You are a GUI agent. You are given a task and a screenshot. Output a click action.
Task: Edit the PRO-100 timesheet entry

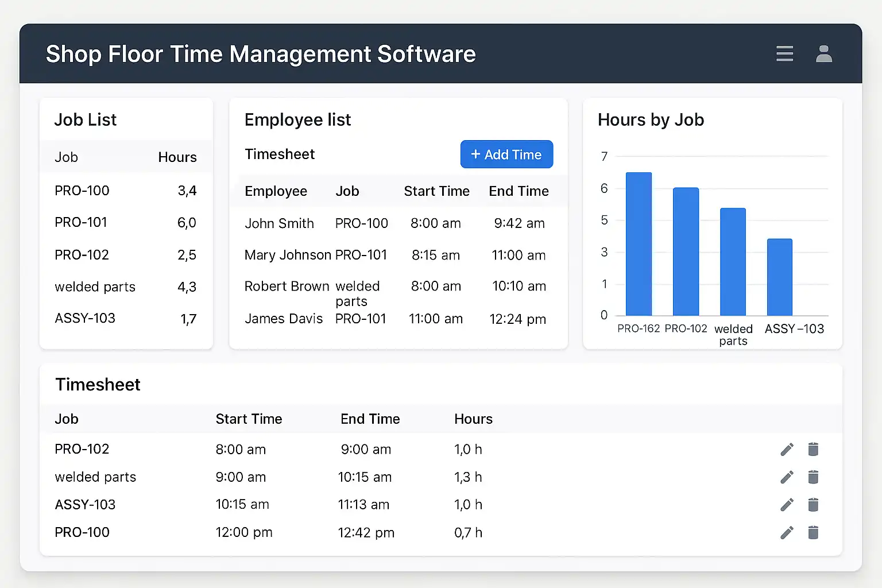[x=787, y=532]
